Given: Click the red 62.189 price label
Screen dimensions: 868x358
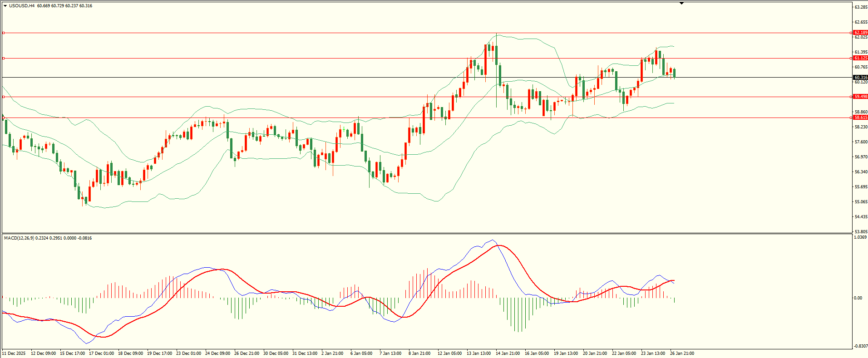Looking at the screenshot, I should tap(860, 33).
